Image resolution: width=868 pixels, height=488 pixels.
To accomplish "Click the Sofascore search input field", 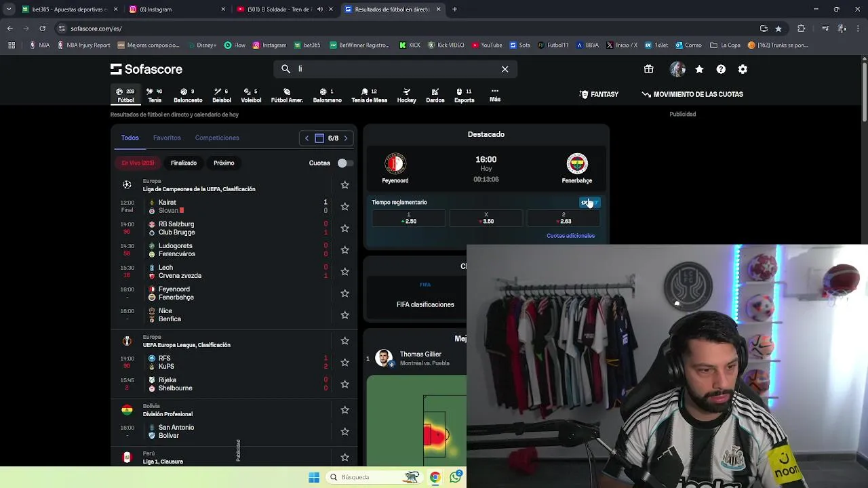I will pos(395,69).
